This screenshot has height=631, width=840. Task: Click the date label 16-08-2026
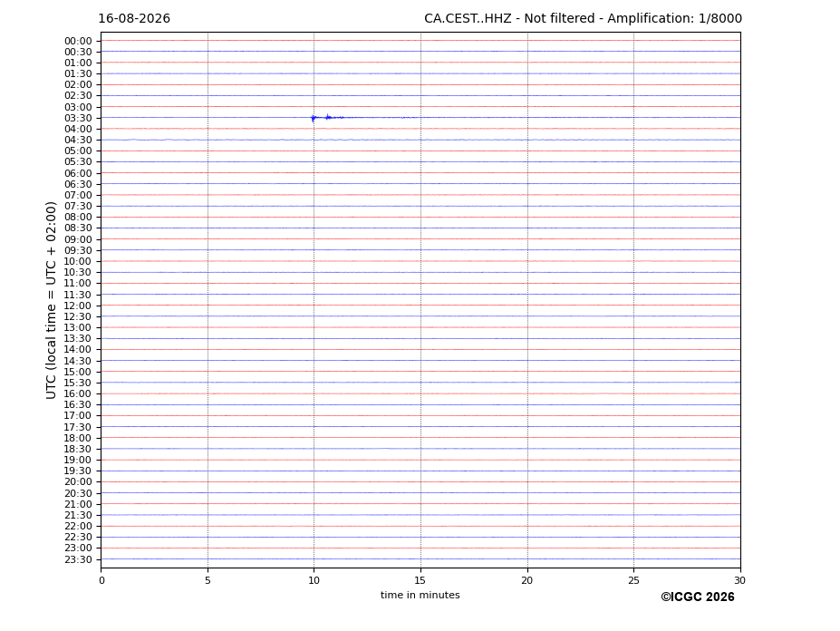[134, 19]
